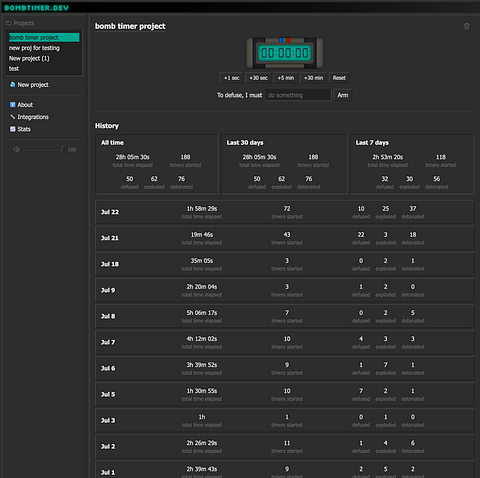Click the +30 min button
This screenshot has width=480, height=478.
tap(313, 78)
